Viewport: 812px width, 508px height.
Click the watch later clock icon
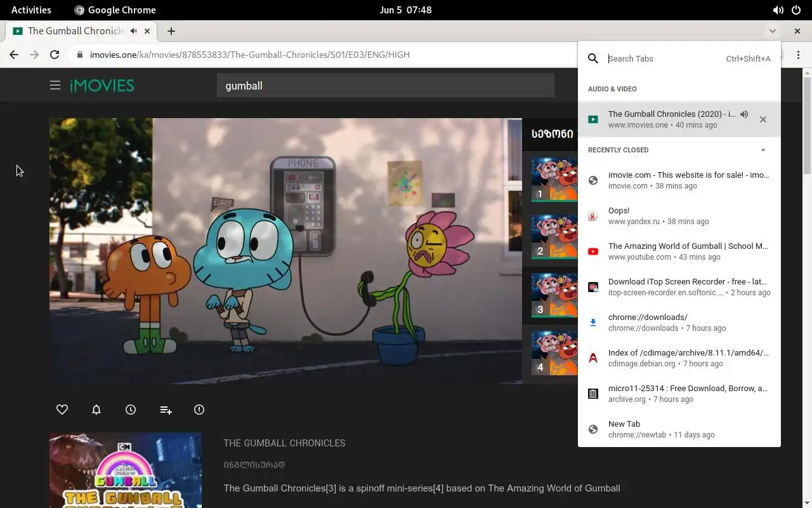pos(131,410)
